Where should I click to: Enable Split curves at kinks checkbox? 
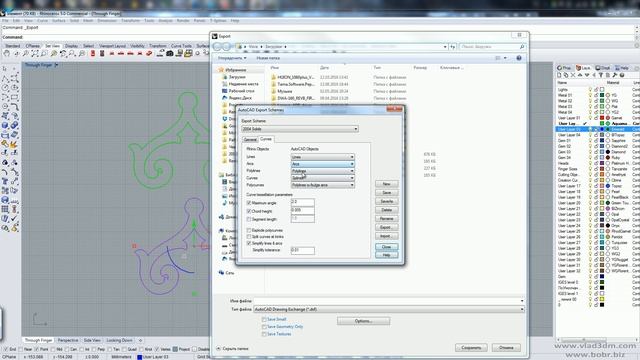[249, 237]
